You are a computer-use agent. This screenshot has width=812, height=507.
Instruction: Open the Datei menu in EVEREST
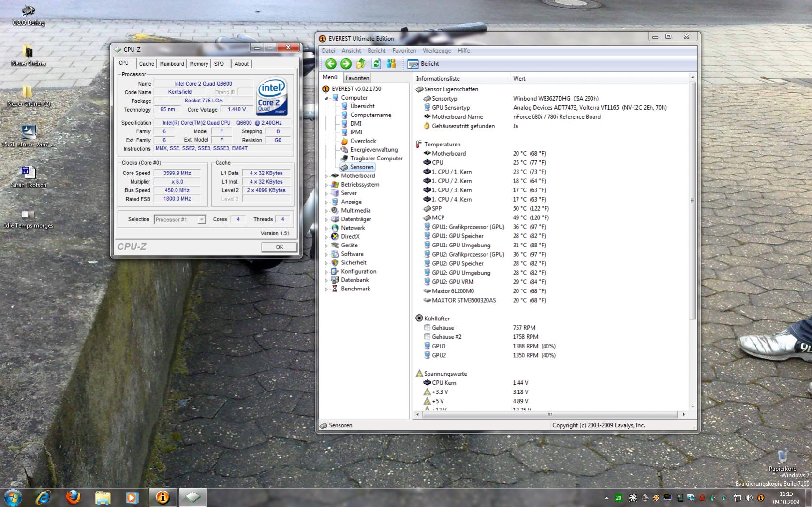coord(328,51)
